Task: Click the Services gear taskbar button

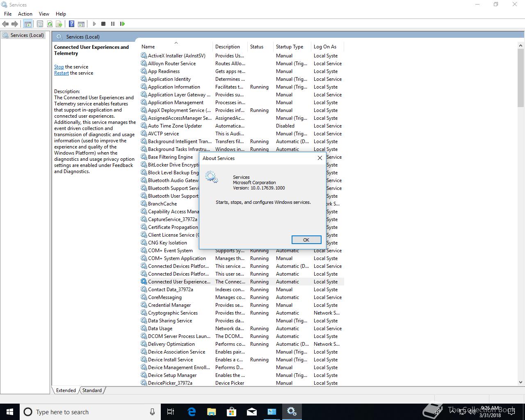Action: coord(292,412)
